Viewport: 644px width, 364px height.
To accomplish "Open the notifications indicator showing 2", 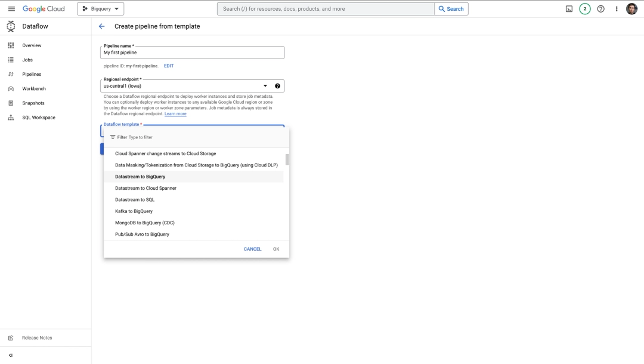I will click(x=584, y=8).
